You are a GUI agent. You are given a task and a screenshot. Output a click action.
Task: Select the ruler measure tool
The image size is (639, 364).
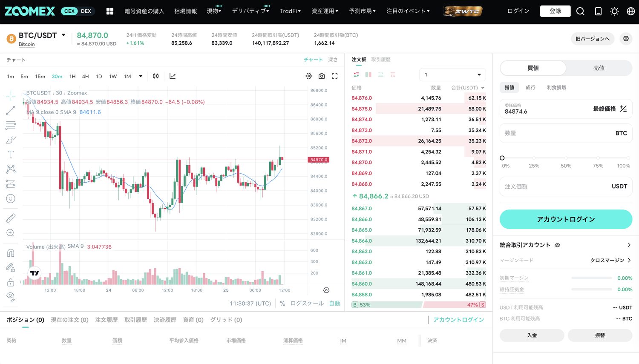tap(11, 218)
